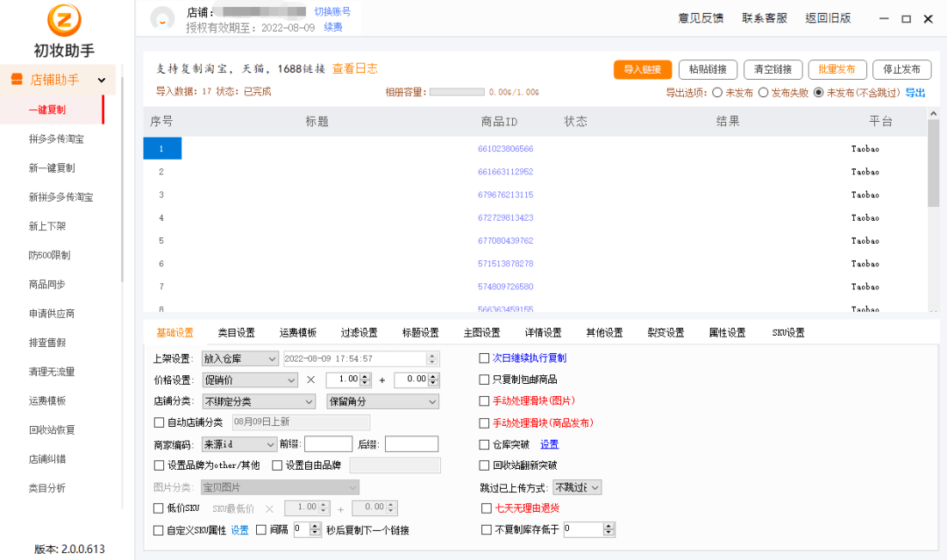Select row number 1 in the table

162,148
